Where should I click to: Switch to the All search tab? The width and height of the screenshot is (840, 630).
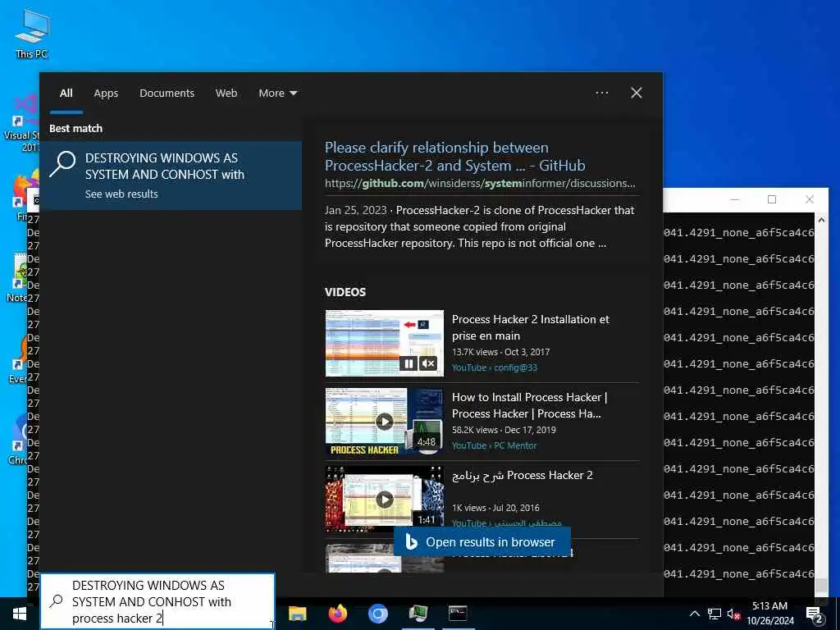(x=66, y=94)
